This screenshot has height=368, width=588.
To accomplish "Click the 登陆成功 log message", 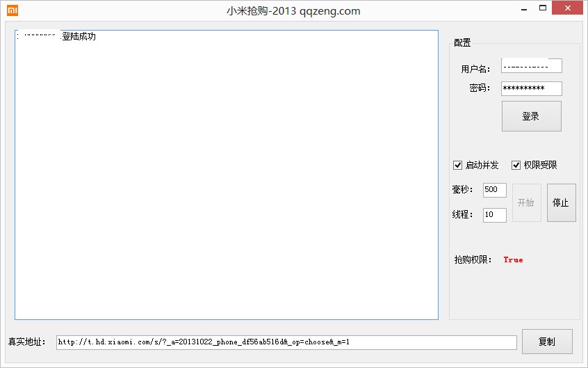I will (x=79, y=36).
